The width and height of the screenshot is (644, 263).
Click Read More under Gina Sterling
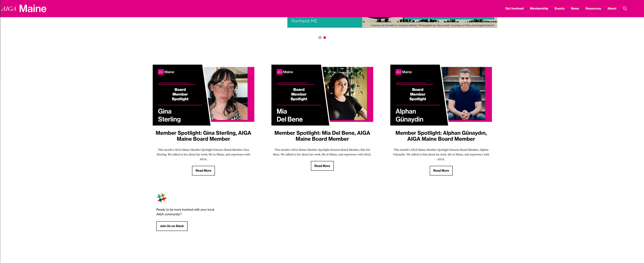click(x=203, y=171)
